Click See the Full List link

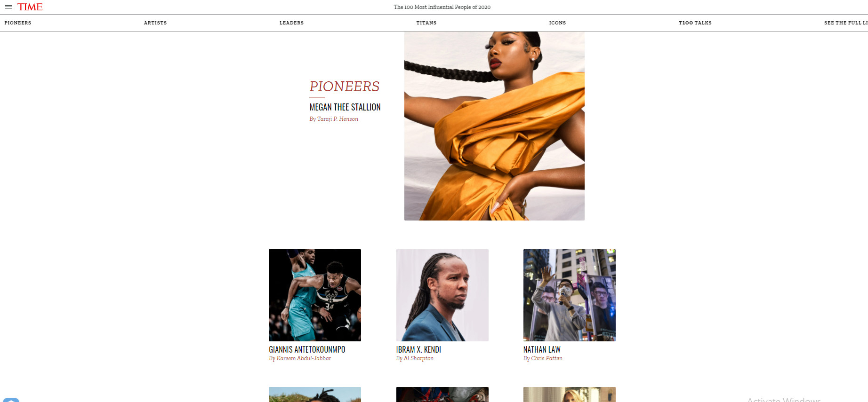tap(846, 23)
